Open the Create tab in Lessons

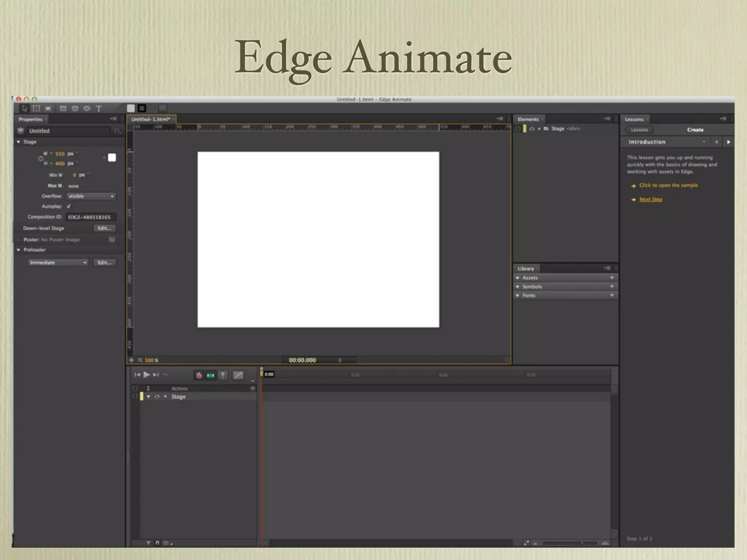[x=695, y=130]
